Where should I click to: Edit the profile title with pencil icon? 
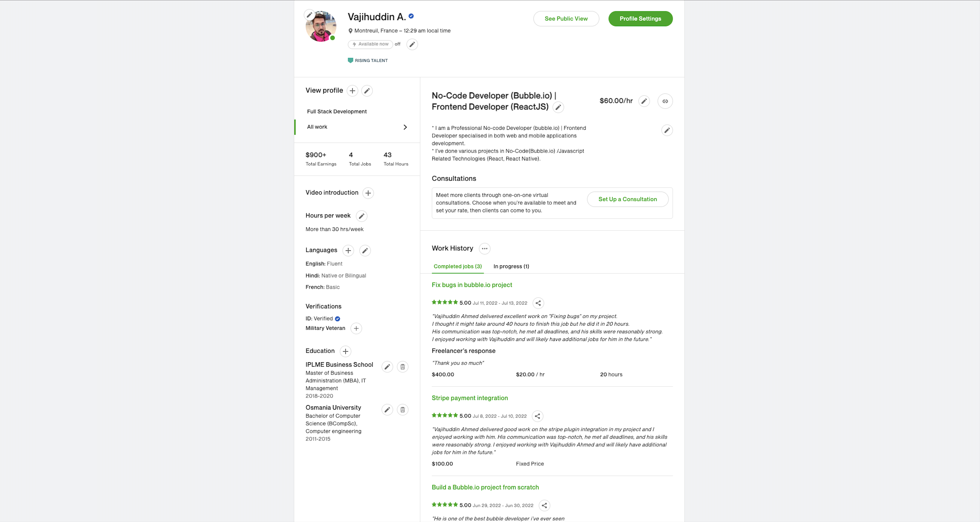[x=558, y=107]
